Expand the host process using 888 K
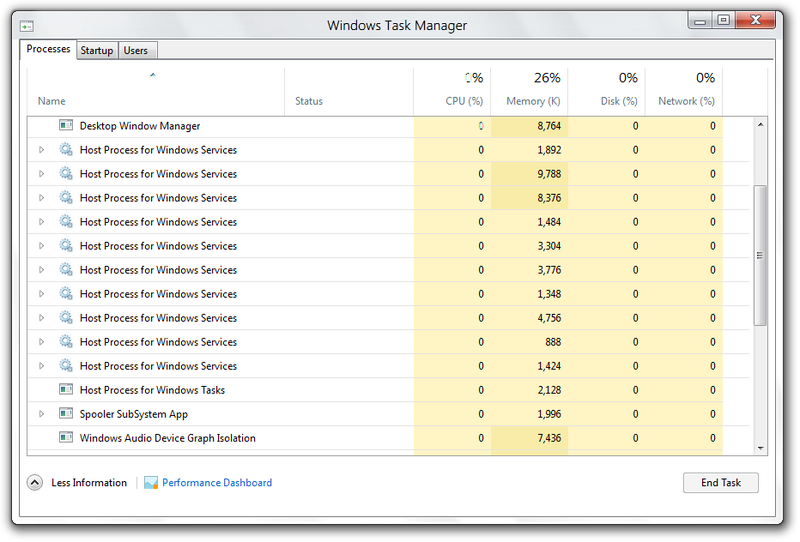The height and width of the screenshot is (542, 800). (x=42, y=341)
